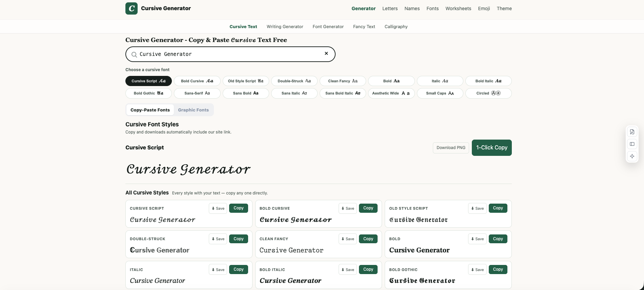644x290 pixels.
Task: Select the Bold Cursive font chip
Action: pyautogui.click(x=197, y=81)
